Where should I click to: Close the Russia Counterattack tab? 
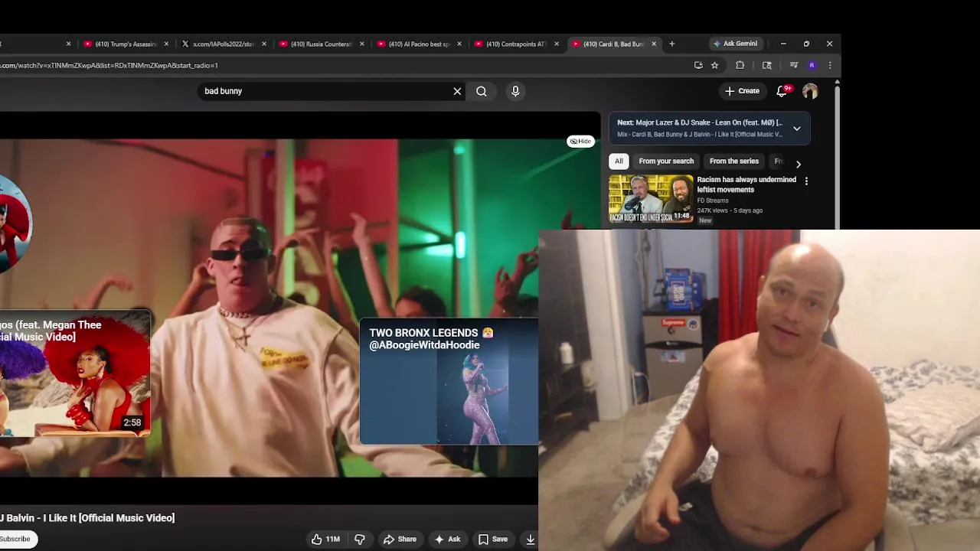click(362, 44)
